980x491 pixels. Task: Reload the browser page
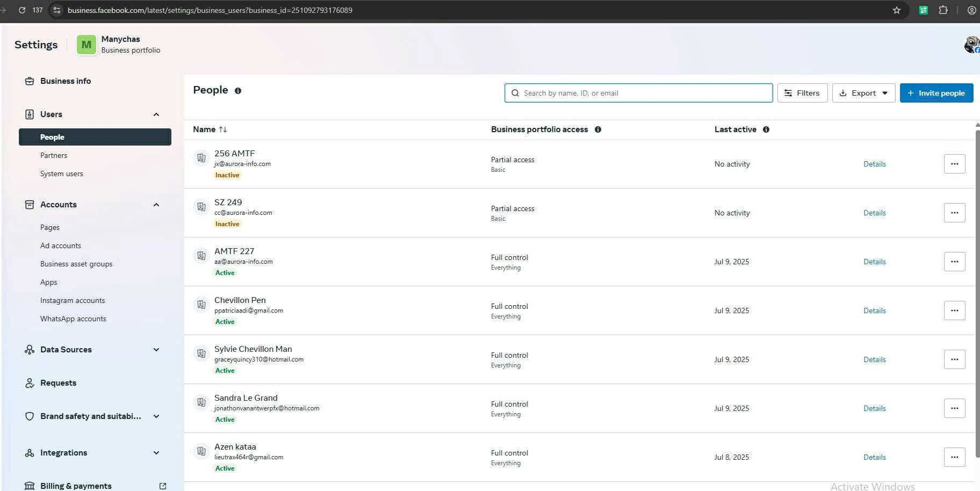click(22, 10)
